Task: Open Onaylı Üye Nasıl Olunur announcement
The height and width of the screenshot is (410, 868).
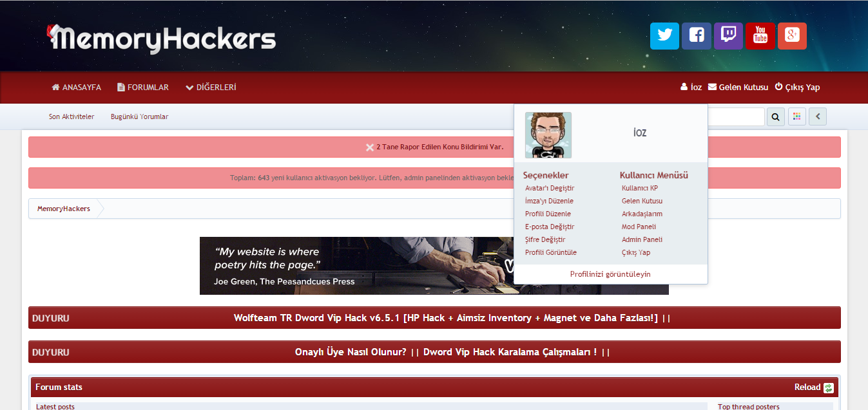Action: point(351,352)
